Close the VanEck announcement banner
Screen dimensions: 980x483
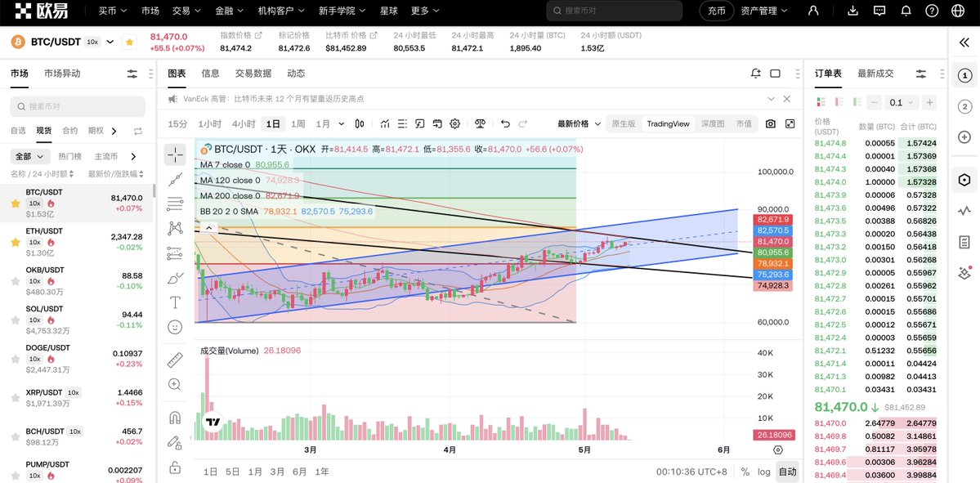(x=787, y=99)
